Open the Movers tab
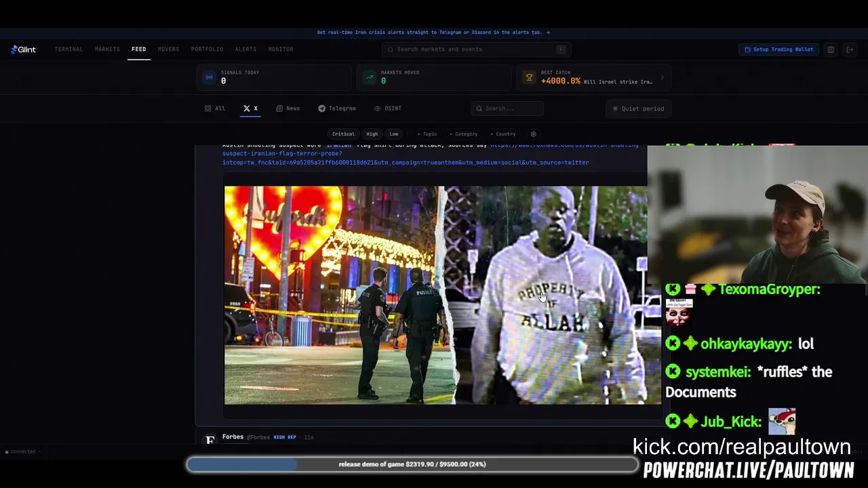Viewport: 868px width, 488px height. 168,49
